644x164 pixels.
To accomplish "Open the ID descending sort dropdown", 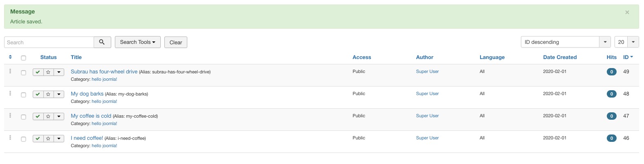I will (566, 42).
